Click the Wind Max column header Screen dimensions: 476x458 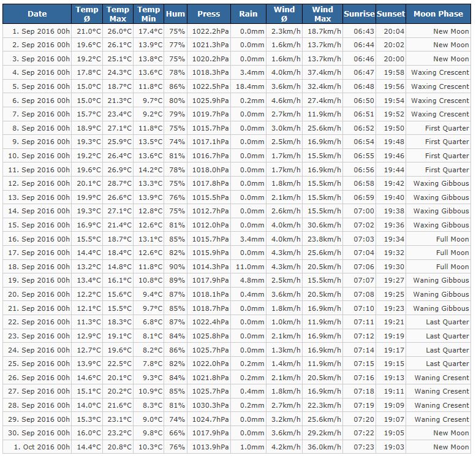323,14
